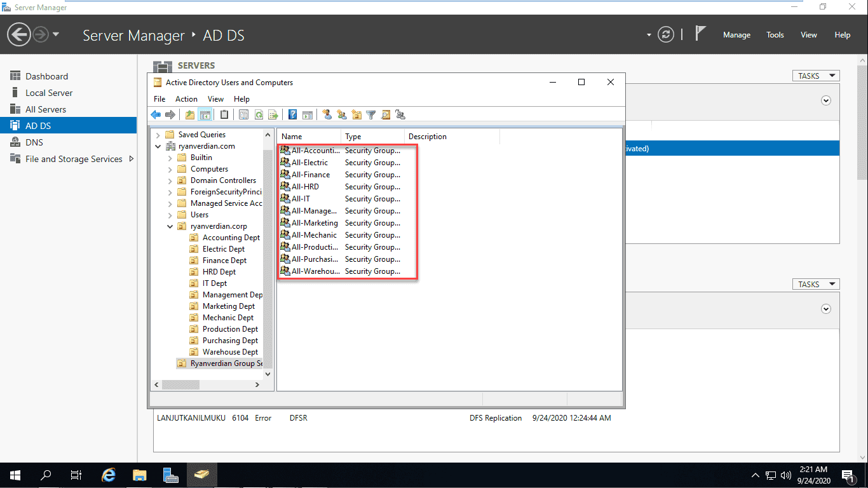Click the volume speaker tray icon
This screenshot has height=488, width=868.
coord(786,475)
